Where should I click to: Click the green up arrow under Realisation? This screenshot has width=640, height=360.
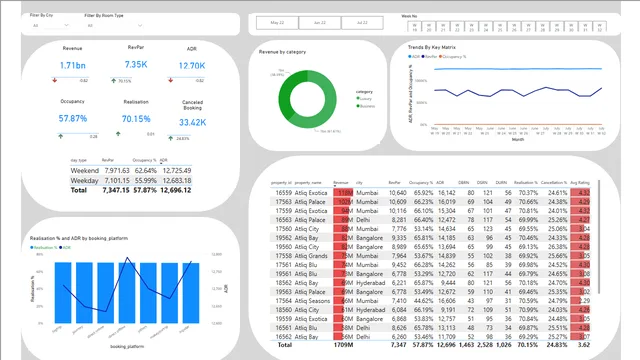click(x=118, y=133)
